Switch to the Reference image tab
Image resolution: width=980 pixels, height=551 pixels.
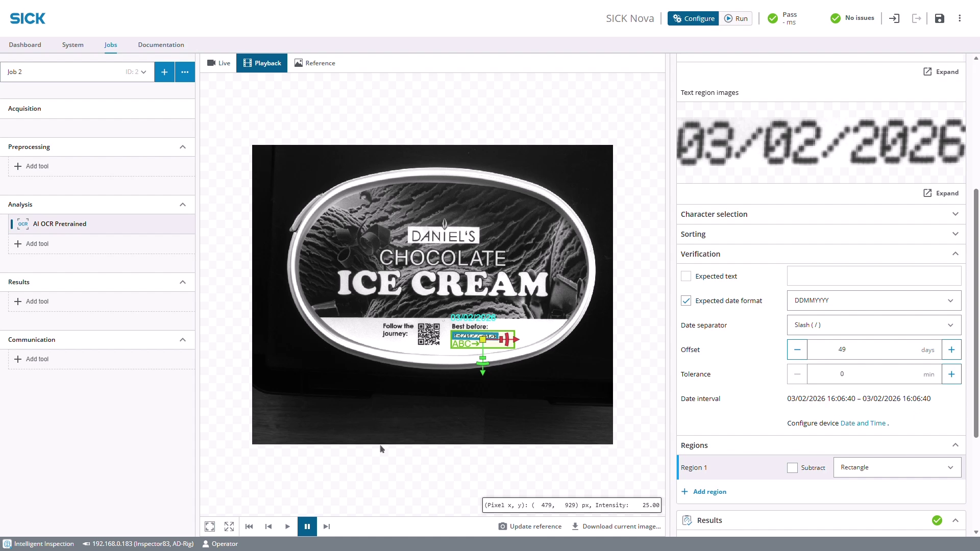315,63
